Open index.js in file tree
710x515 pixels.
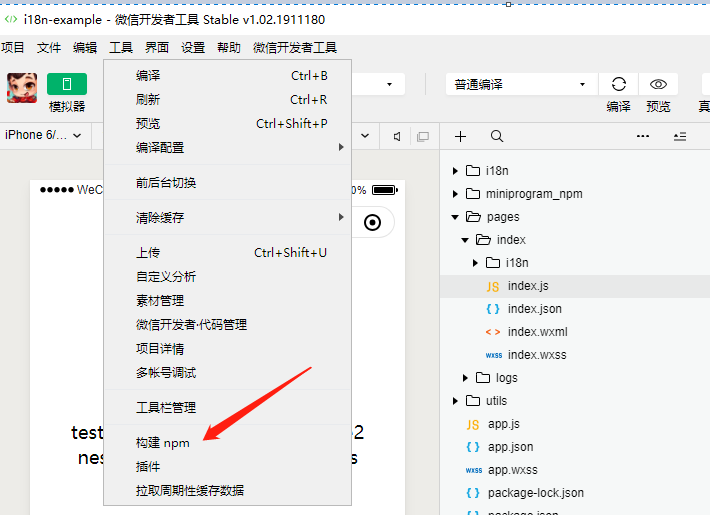pos(575,286)
